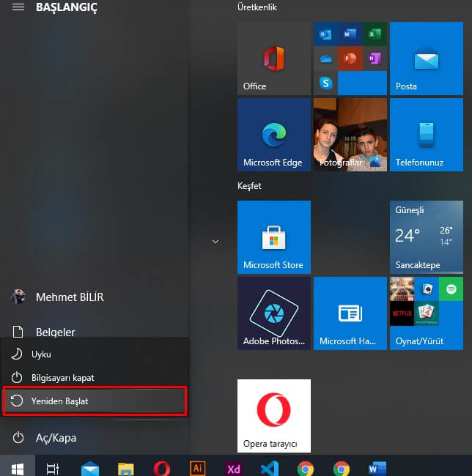Launch Word from the taskbar
Image resolution: width=472 pixels, height=476 pixels.
377,469
